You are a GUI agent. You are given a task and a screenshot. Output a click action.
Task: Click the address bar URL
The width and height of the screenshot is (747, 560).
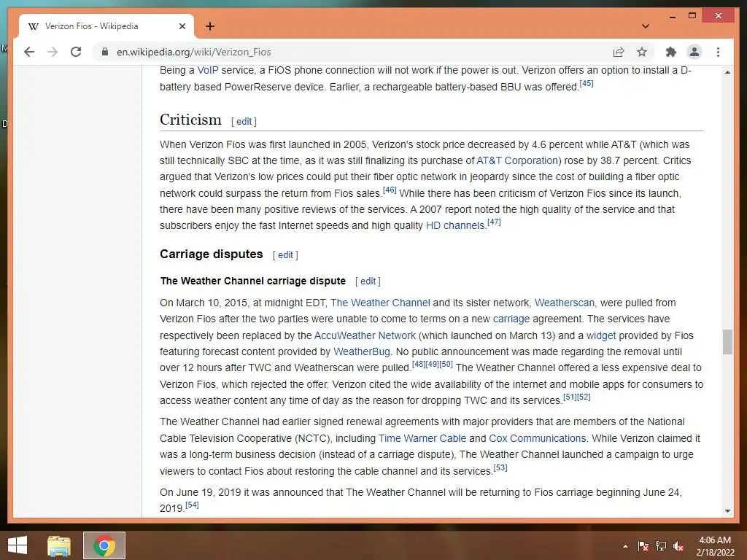tap(194, 52)
